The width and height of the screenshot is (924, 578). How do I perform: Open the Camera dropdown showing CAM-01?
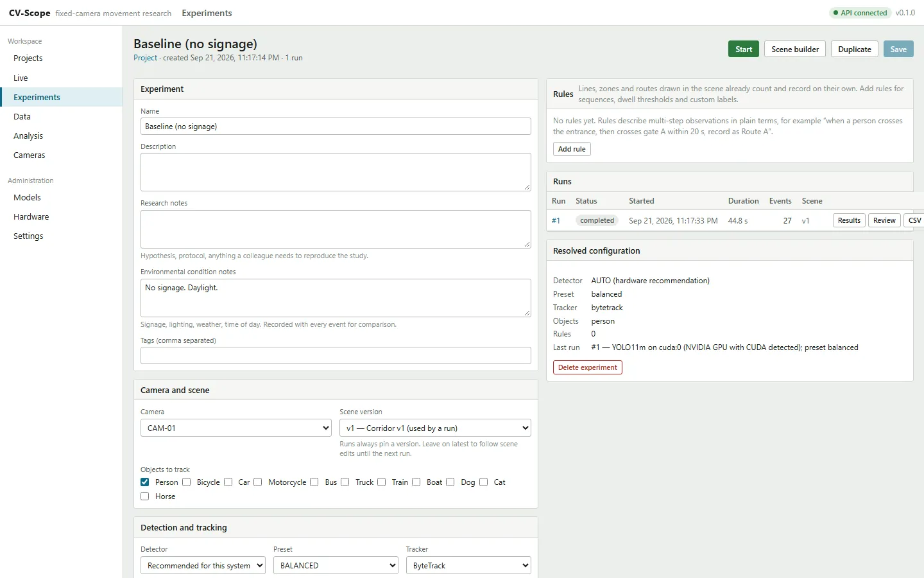[x=236, y=428]
